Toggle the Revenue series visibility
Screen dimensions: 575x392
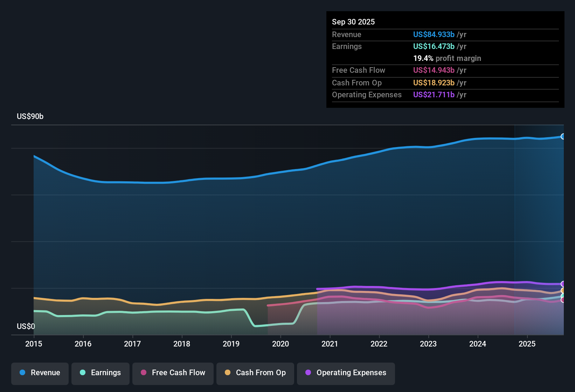(x=40, y=373)
